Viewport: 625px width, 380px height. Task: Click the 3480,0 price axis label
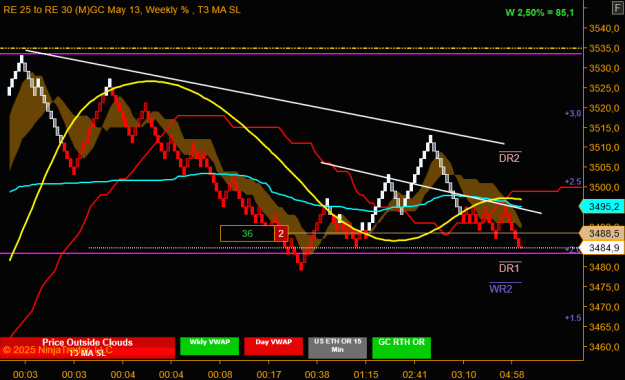coord(604,267)
